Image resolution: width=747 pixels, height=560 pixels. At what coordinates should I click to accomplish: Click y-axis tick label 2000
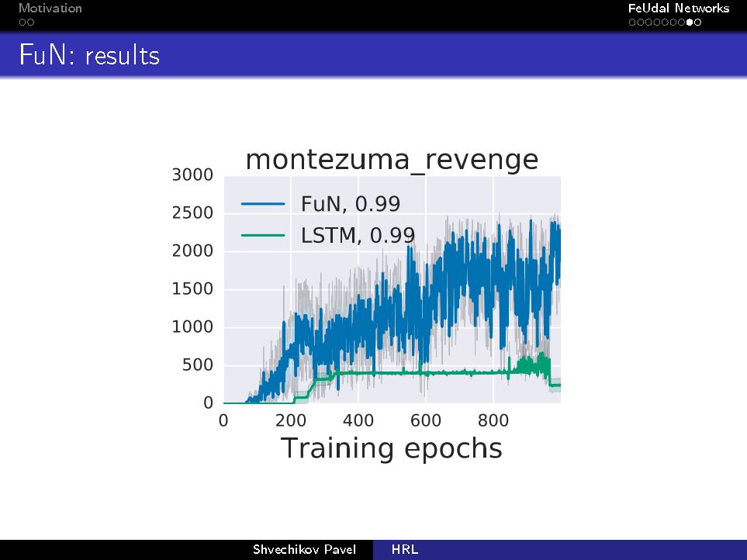(192, 251)
